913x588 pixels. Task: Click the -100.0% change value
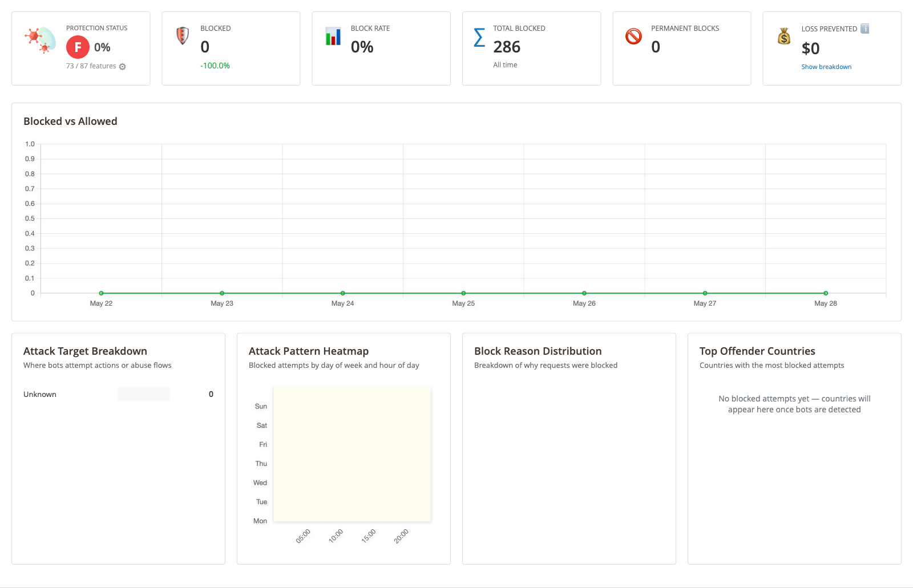coord(215,66)
